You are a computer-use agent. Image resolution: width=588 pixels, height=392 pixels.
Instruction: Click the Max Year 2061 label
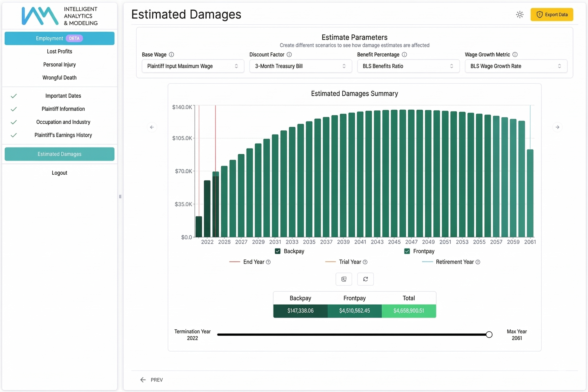point(517,335)
